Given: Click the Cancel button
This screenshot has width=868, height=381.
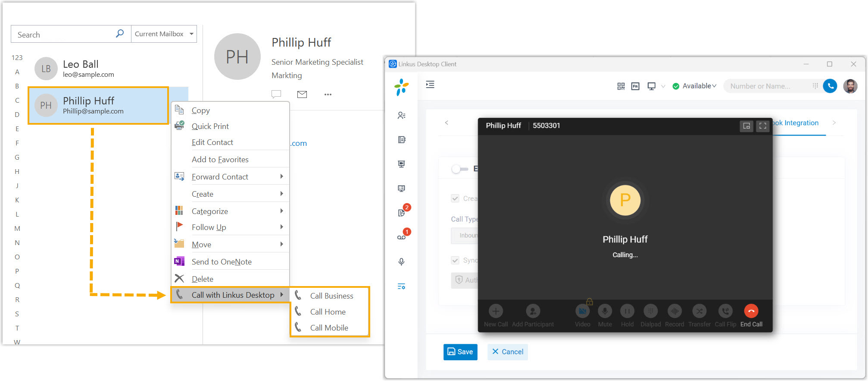Looking at the screenshot, I should [x=508, y=352].
